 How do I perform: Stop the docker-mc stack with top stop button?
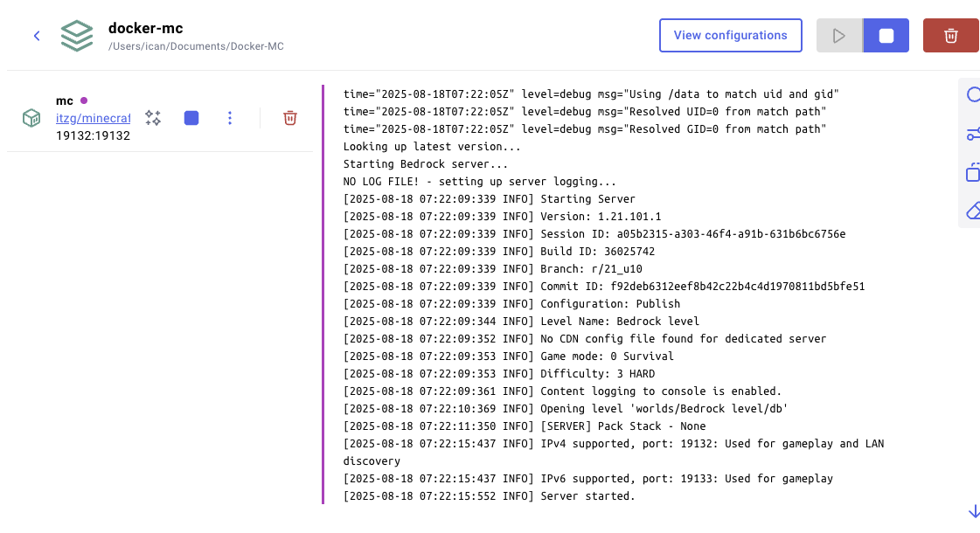pyautogui.click(x=886, y=36)
